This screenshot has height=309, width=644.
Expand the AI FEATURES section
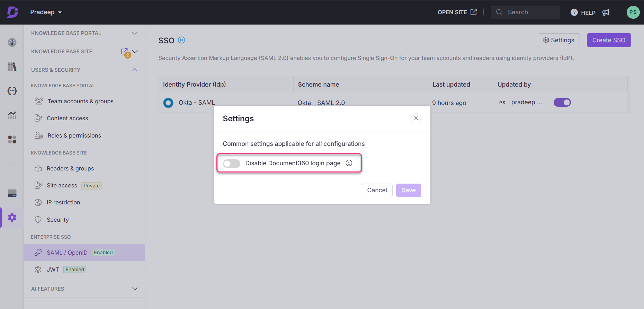coord(84,289)
